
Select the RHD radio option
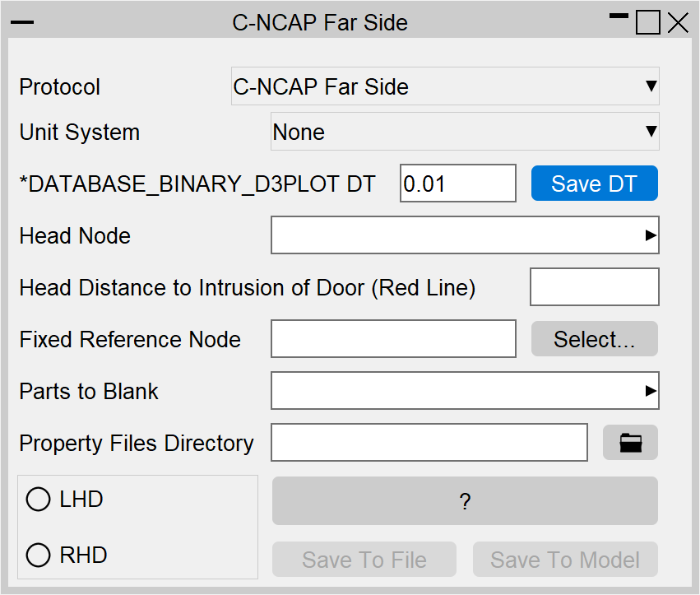[39, 555]
